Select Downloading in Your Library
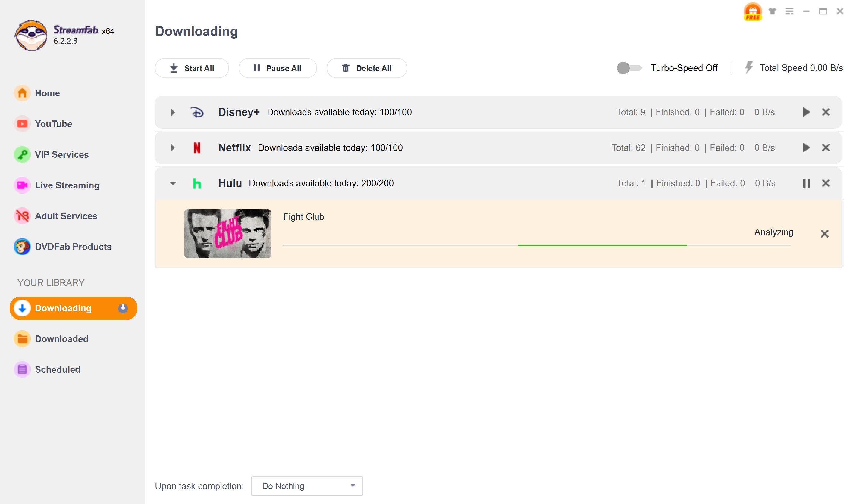 tap(74, 308)
